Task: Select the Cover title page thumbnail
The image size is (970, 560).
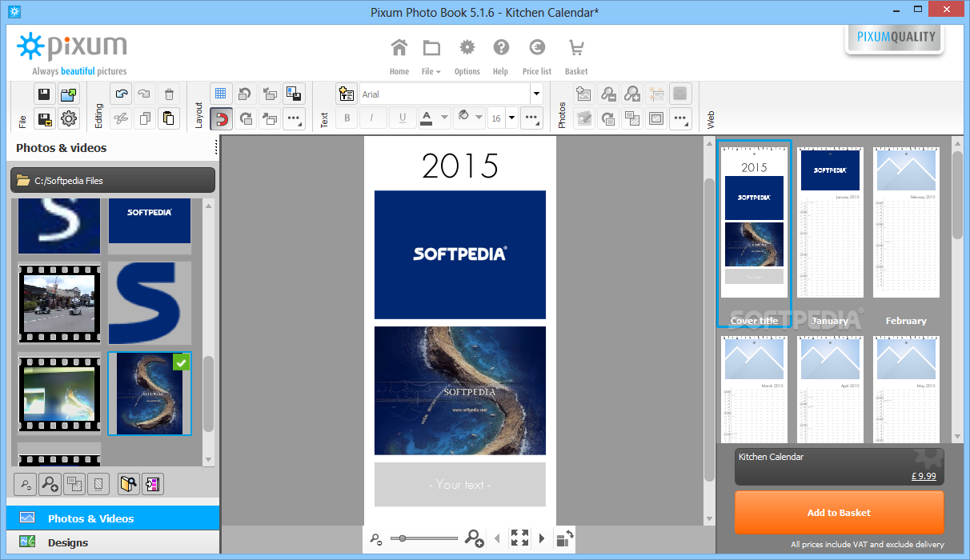Action: (754, 233)
